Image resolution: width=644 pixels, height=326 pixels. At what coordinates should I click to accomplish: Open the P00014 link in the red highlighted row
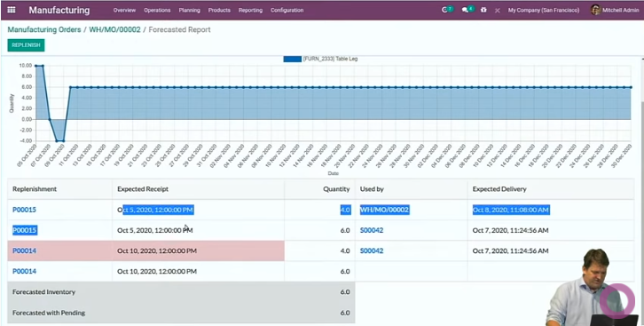tap(24, 250)
